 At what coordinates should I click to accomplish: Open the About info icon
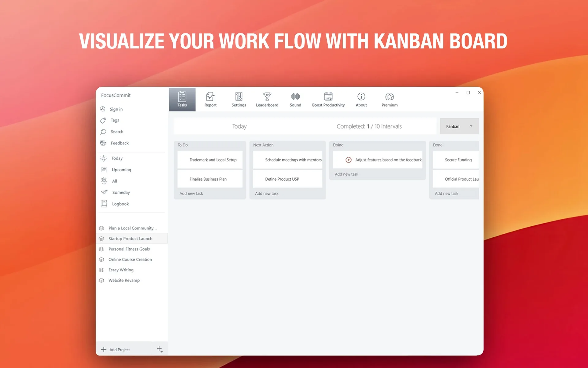coord(361,97)
